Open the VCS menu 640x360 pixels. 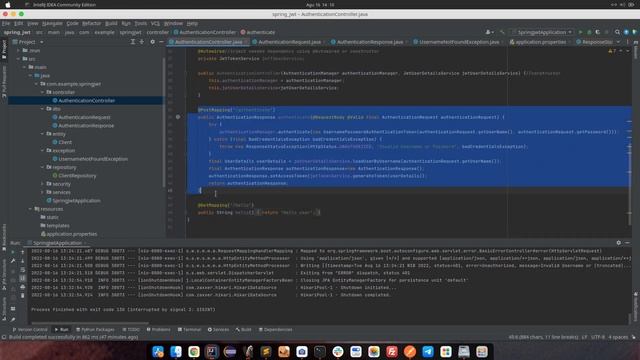155,24
